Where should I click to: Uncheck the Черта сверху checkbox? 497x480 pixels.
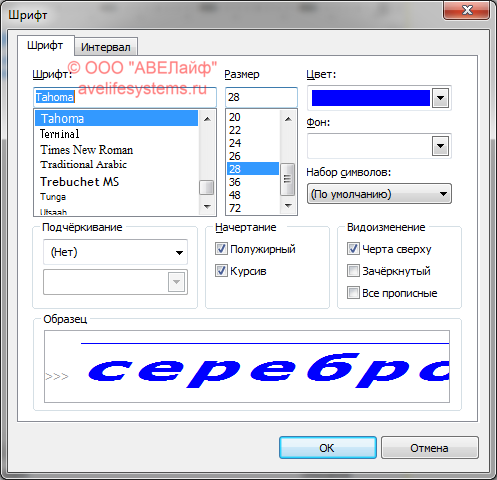353,249
